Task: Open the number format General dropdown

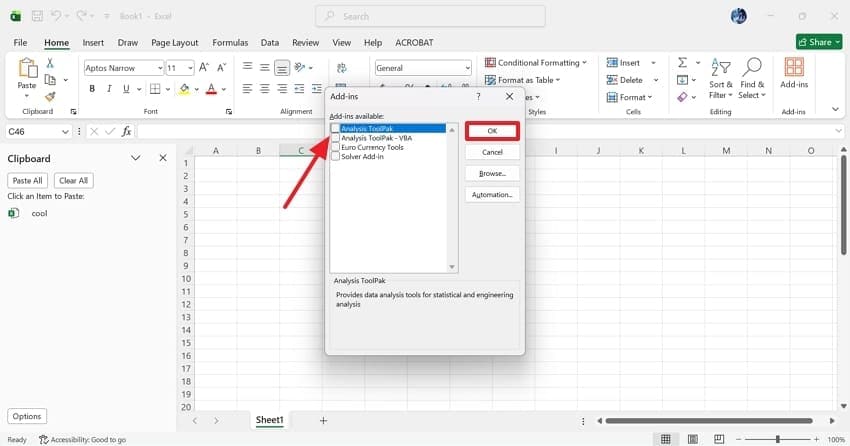Action: click(467, 68)
